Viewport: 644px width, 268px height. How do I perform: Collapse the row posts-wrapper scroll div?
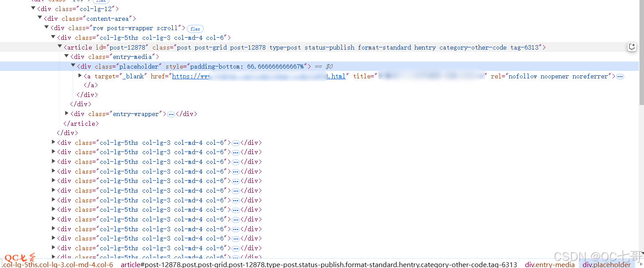(47, 27)
